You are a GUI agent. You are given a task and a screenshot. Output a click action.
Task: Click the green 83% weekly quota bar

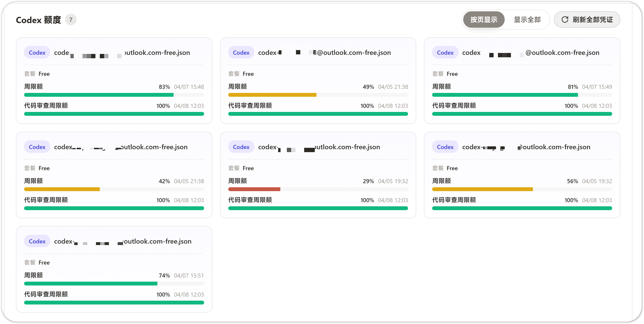[114, 95]
